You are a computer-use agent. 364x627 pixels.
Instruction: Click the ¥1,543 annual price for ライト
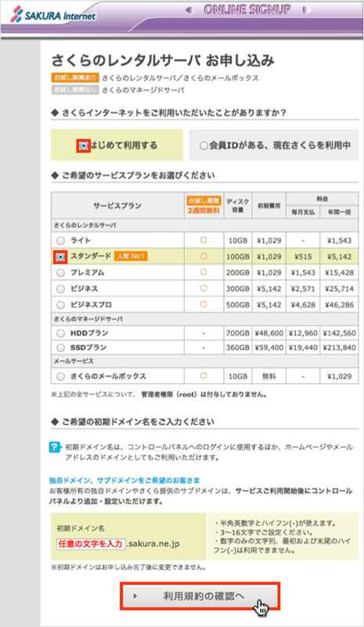(x=338, y=241)
